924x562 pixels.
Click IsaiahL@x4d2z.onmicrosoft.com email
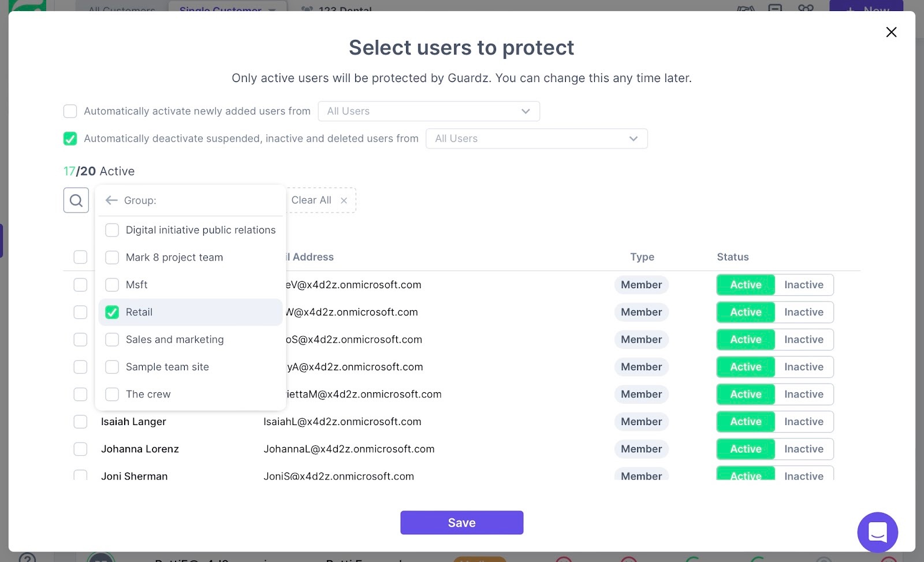[342, 422]
